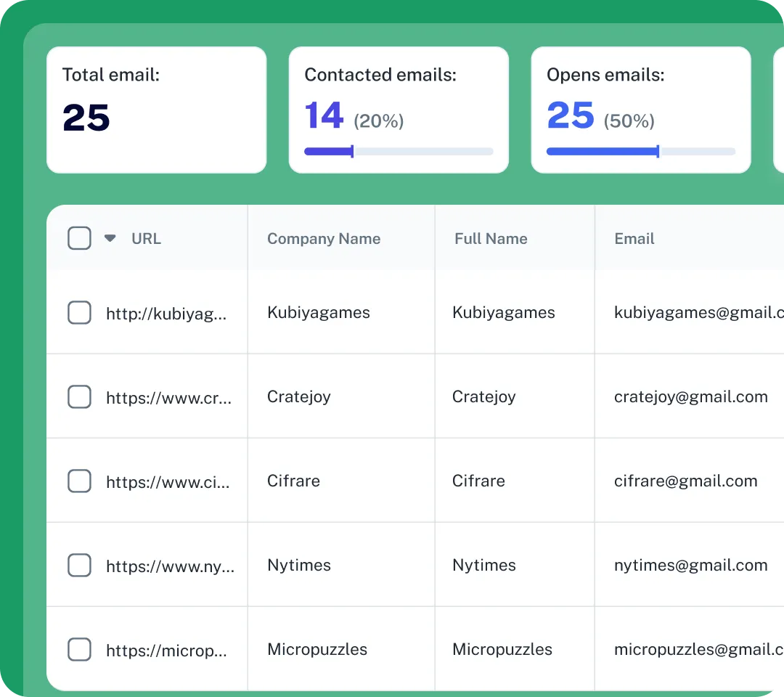This screenshot has width=784, height=697.
Task: Click the (20%) contacted percentage
Action: click(x=378, y=121)
